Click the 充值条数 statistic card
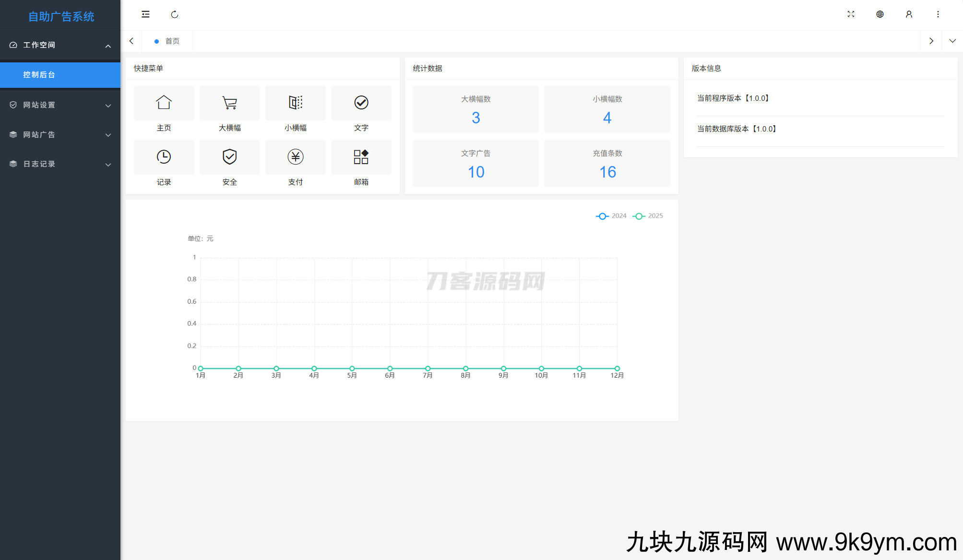 [x=607, y=163]
